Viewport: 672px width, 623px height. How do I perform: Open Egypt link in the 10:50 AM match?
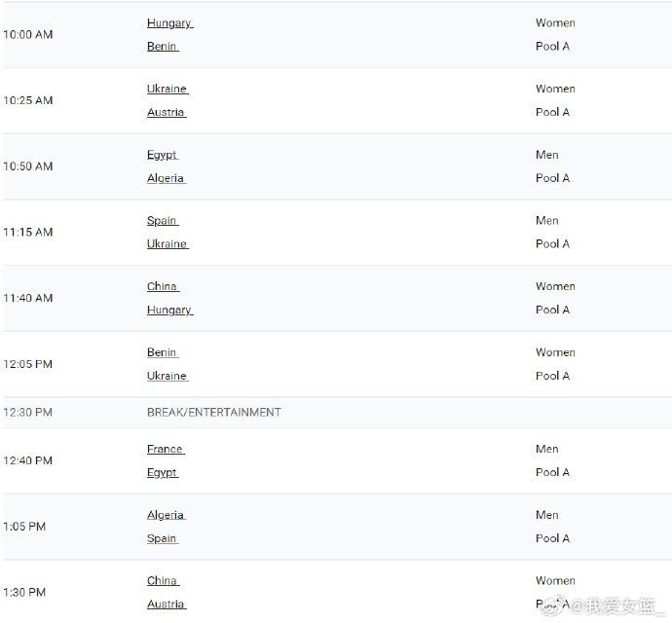click(x=162, y=156)
